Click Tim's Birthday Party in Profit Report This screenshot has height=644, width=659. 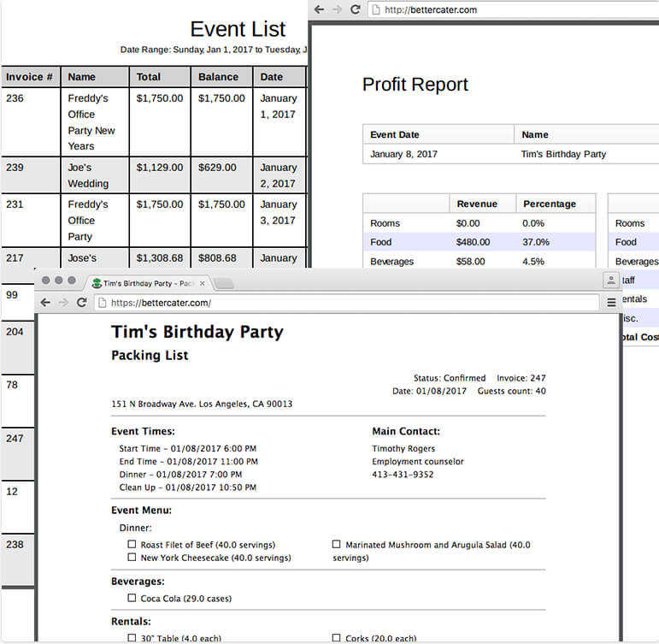pos(563,154)
